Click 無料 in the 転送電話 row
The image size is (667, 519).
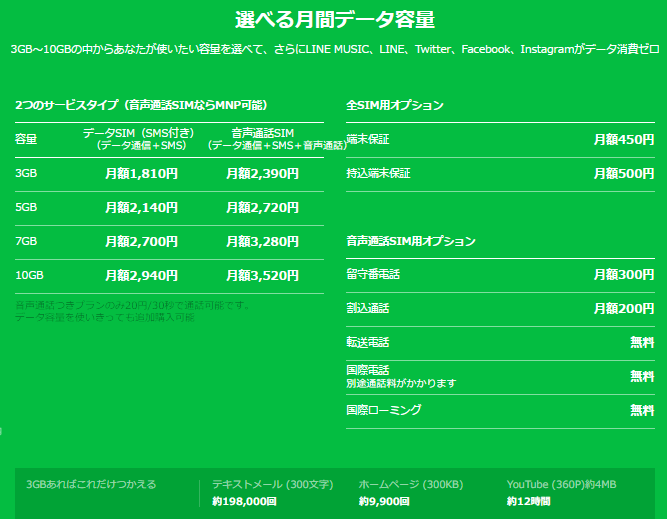click(642, 342)
